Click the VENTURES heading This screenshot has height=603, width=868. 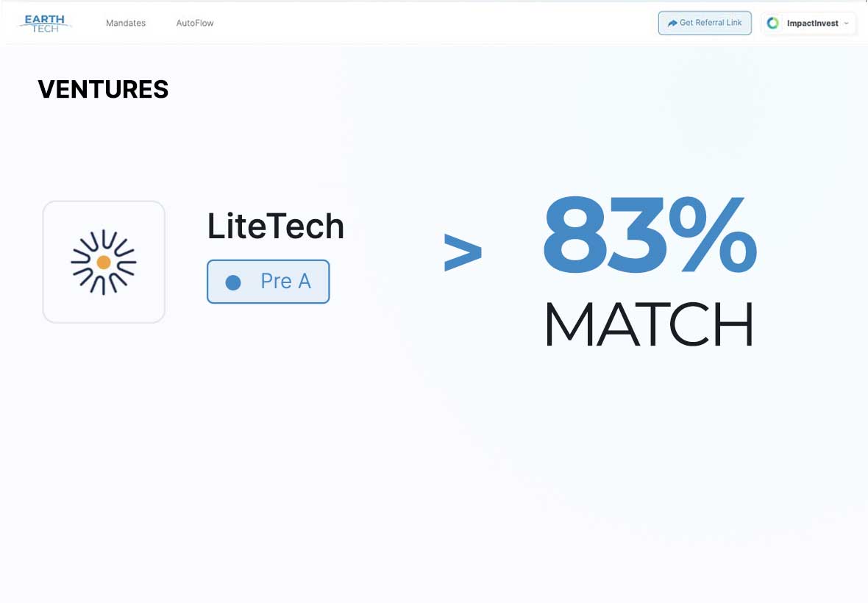click(103, 90)
